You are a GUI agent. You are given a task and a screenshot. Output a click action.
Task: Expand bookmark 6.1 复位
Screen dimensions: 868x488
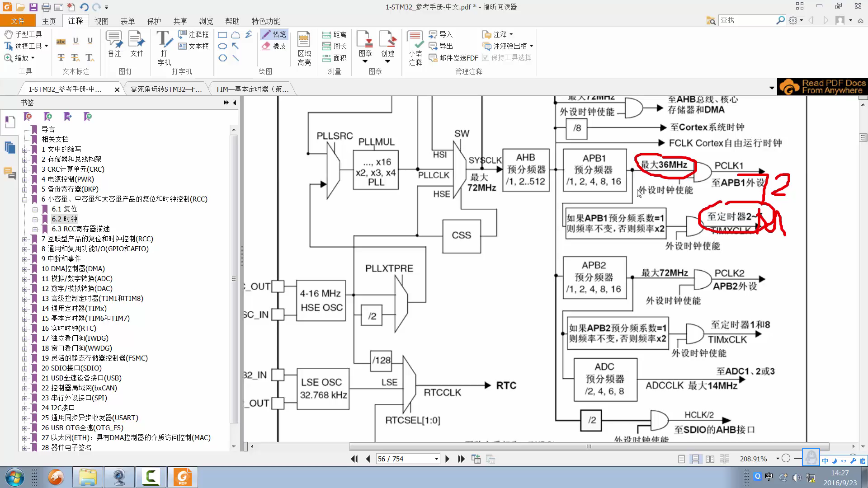(x=35, y=209)
